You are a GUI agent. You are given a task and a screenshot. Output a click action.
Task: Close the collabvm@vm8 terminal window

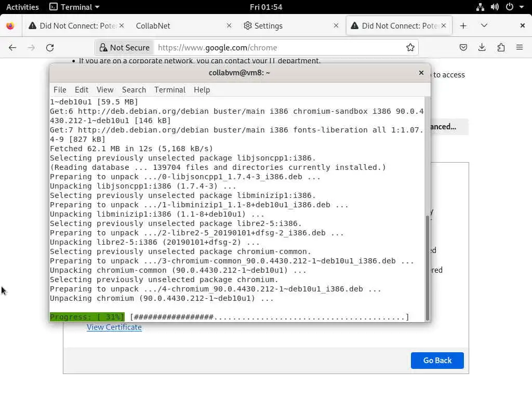click(x=421, y=73)
